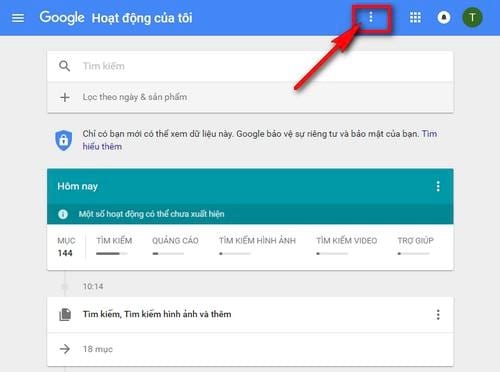Open the Google apps grid
500x372 pixels.
pyautogui.click(x=415, y=17)
